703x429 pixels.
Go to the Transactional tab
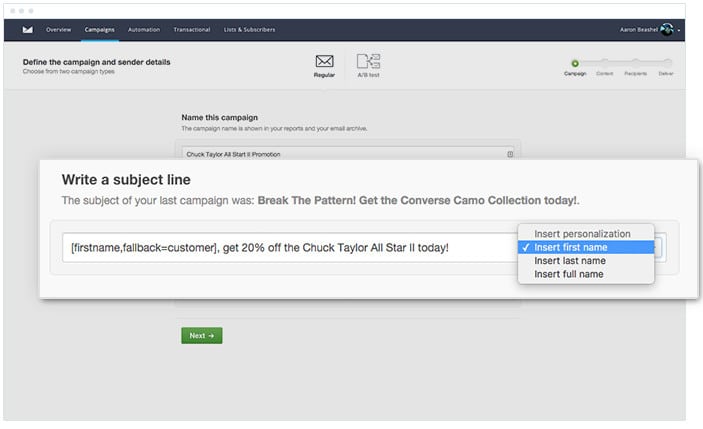pos(192,30)
